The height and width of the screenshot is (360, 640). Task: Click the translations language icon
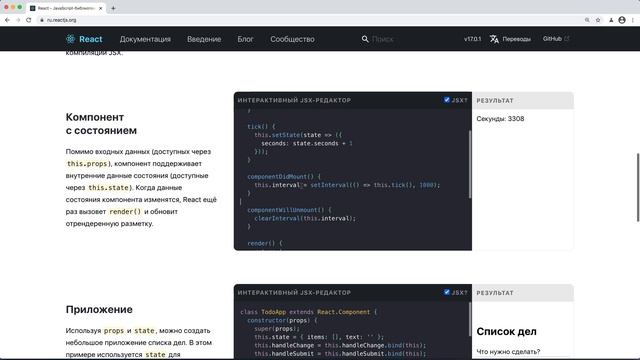click(x=494, y=39)
